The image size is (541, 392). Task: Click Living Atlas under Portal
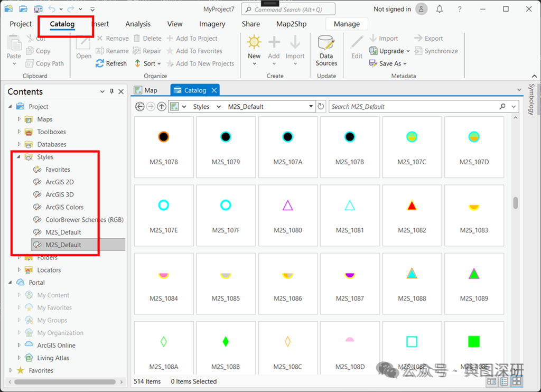(x=53, y=358)
